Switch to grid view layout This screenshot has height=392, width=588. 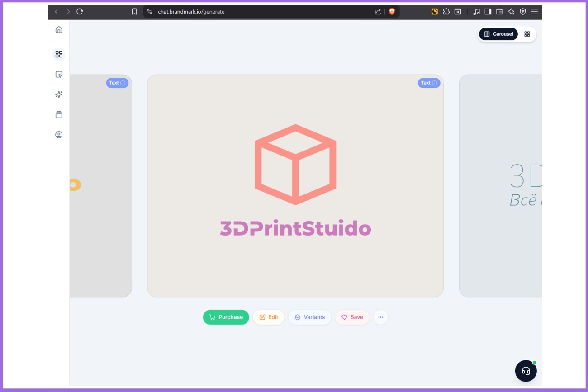pos(527,34)
